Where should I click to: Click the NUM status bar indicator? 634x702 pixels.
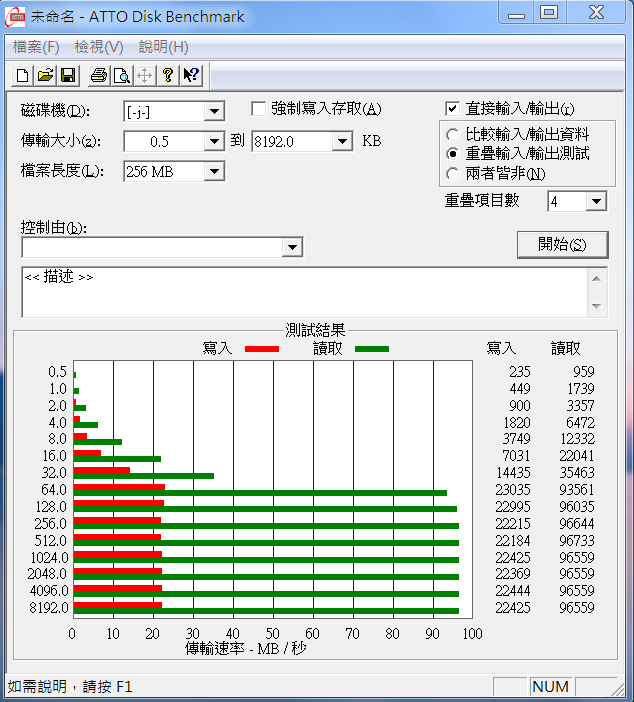click(x=550, y=686)
